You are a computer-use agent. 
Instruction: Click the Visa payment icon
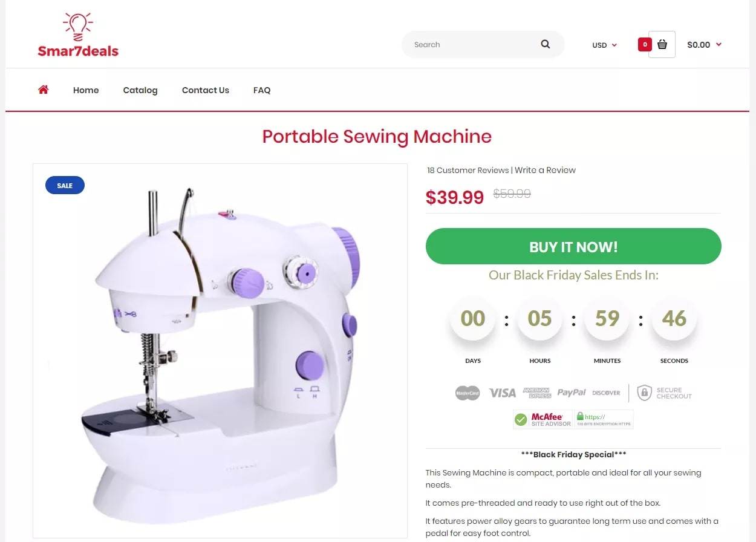coord(503,393)
